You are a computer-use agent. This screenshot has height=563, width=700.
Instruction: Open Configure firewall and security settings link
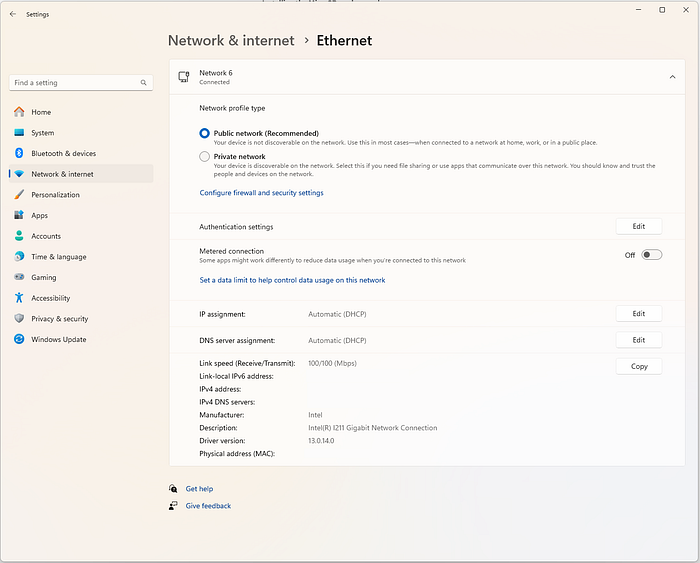click(261, 193)
